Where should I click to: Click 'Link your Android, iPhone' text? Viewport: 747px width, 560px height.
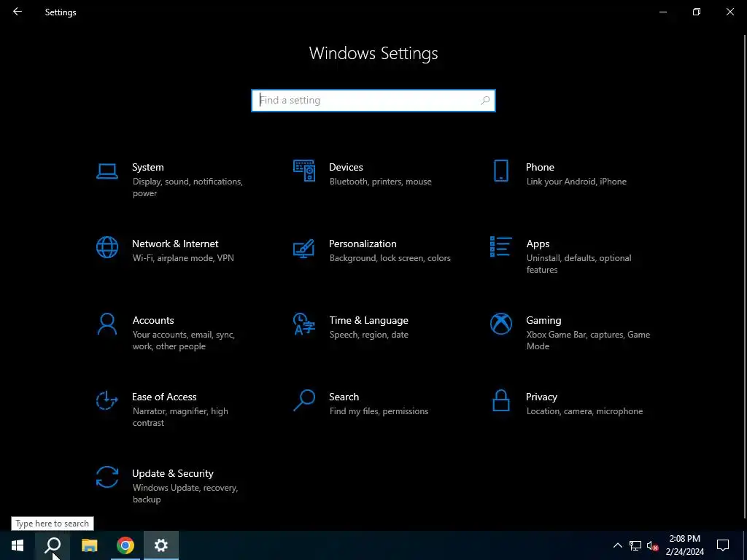[576, 182]
